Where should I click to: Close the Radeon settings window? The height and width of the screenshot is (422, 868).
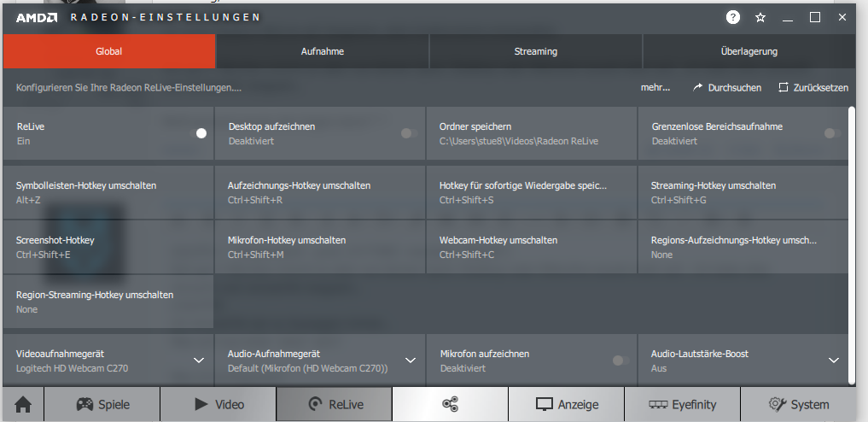click(x=842, y=18)
